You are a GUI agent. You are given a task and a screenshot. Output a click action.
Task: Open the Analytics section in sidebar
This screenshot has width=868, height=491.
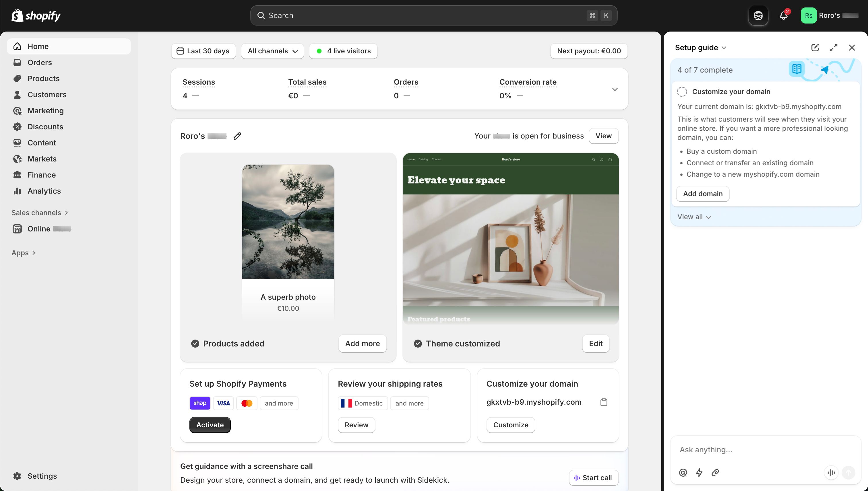(x=44, y=191)
